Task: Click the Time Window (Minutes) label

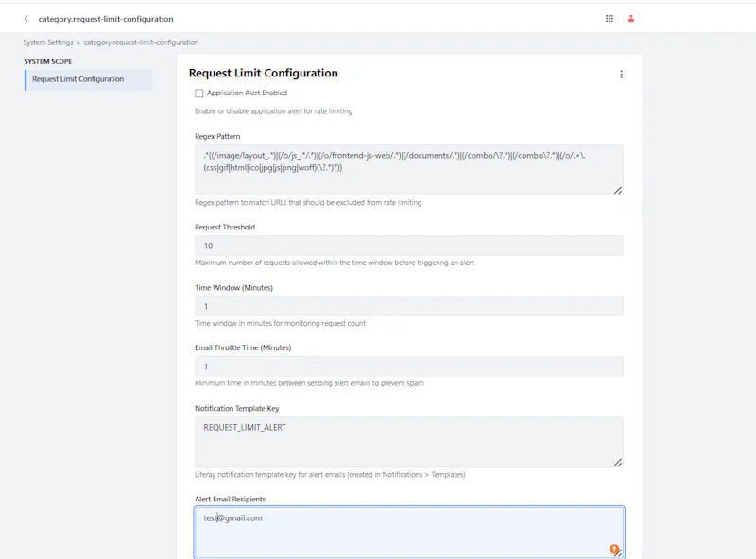Action: pyautogui.click(x=233, y=288)
